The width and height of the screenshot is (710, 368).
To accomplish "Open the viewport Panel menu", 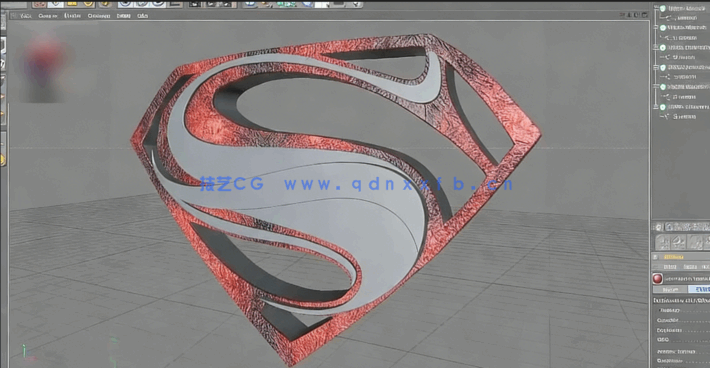I will click(143, 16).
